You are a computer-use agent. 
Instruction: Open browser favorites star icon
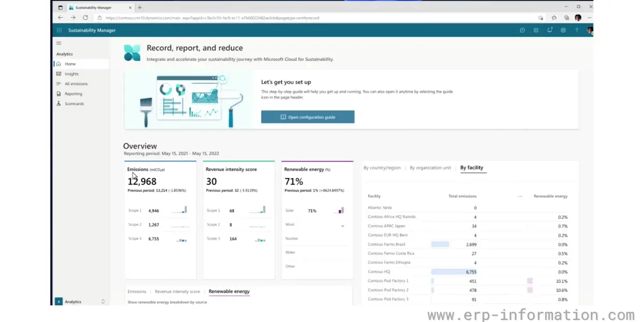[554, 18]
